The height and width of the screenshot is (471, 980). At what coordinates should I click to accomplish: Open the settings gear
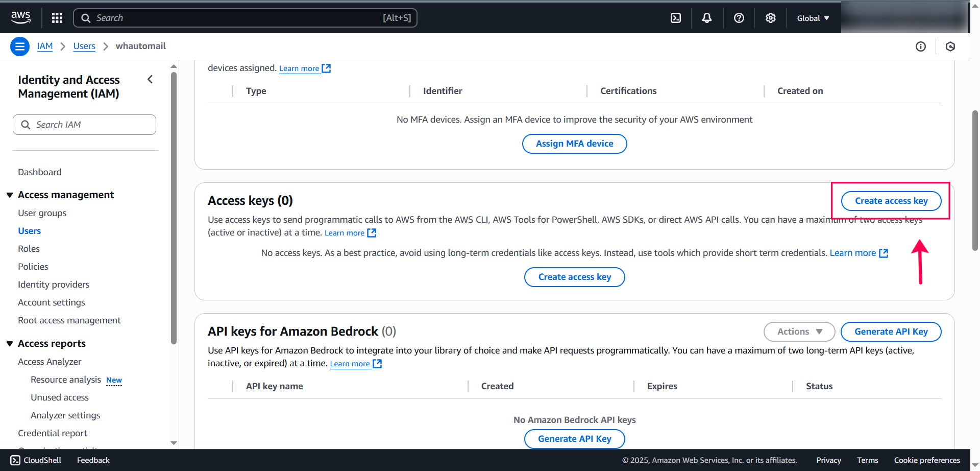click(770, 17)
